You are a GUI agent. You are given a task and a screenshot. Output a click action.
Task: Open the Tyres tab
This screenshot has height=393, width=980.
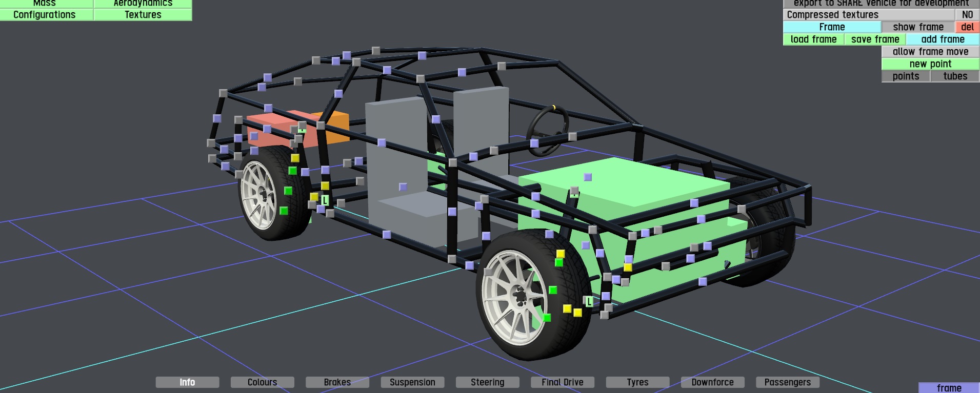pos(637,382)
